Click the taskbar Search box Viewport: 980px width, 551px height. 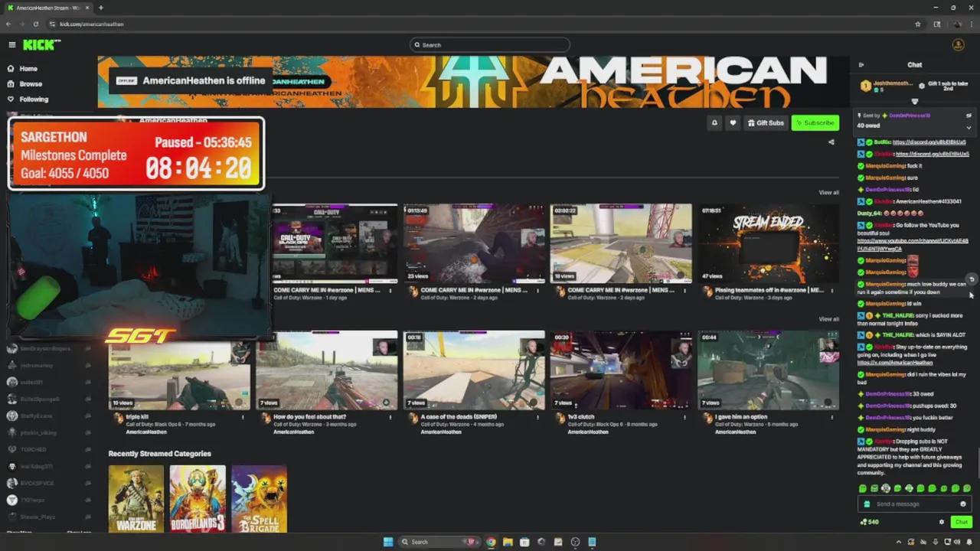pos(440,542)
